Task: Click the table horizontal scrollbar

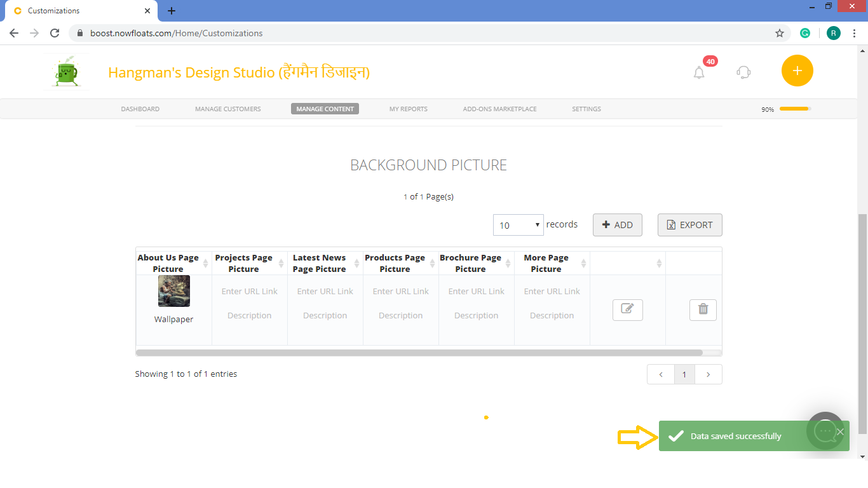Action: (x=419, y=353)
